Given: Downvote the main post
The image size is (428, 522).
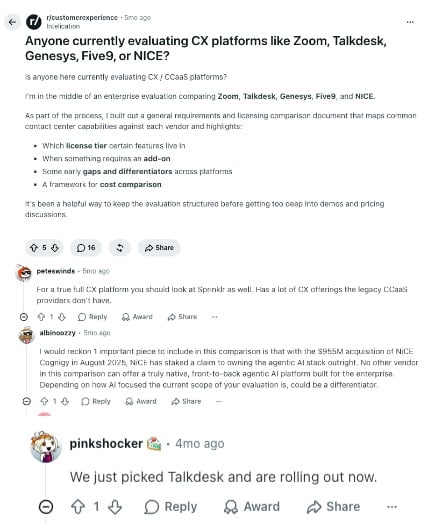Looking at the screenshot, I should [x=55, y=248].
